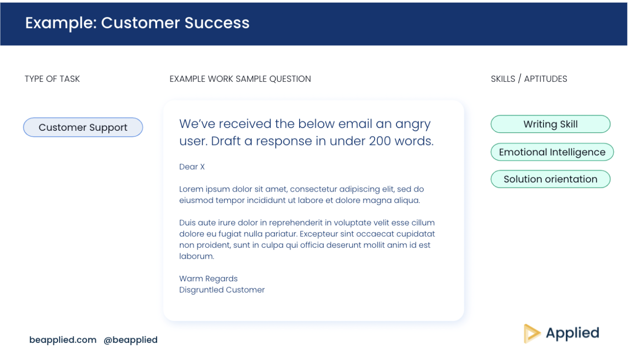644x353 pixels.
Task: Click the Solution orientation tag
Action: (550, 179)
